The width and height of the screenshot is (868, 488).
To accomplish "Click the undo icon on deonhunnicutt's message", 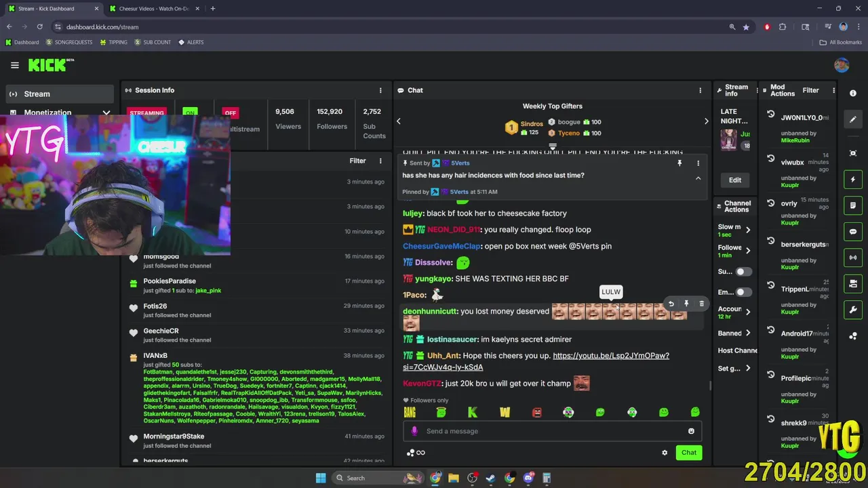I will 671,304.
